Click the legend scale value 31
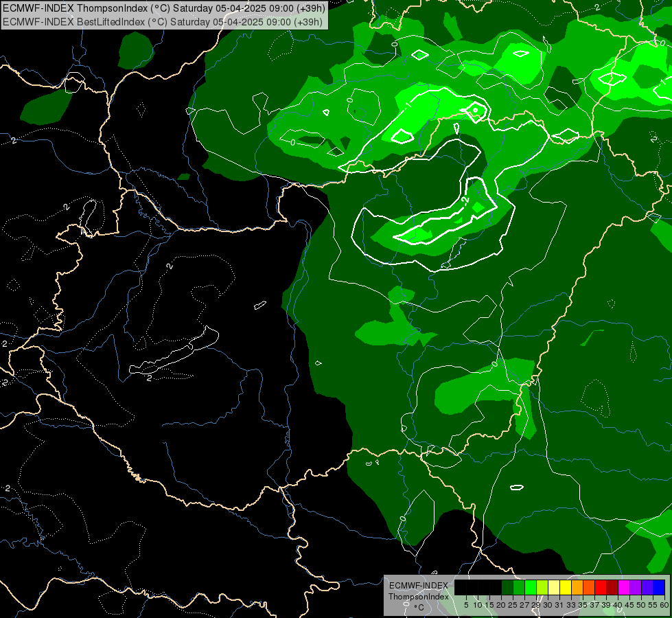The width and height of the screenshot is (672, 618). [559, 605]
